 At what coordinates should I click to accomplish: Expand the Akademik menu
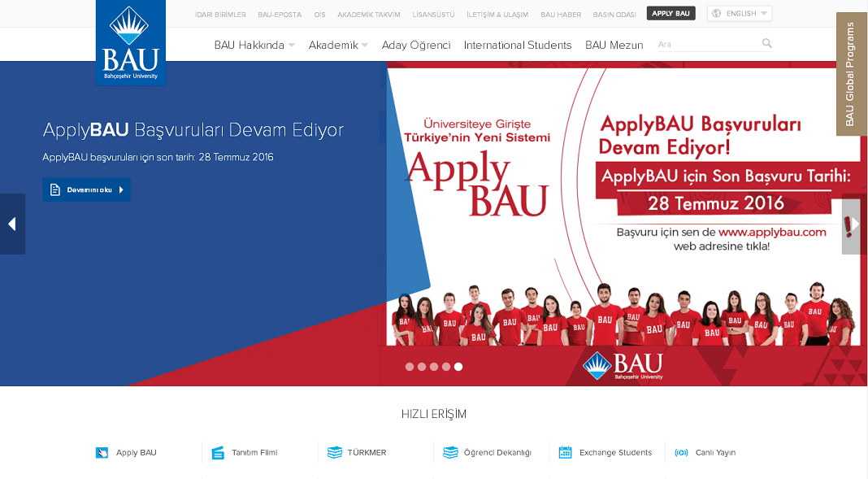[x=338, y=45]
